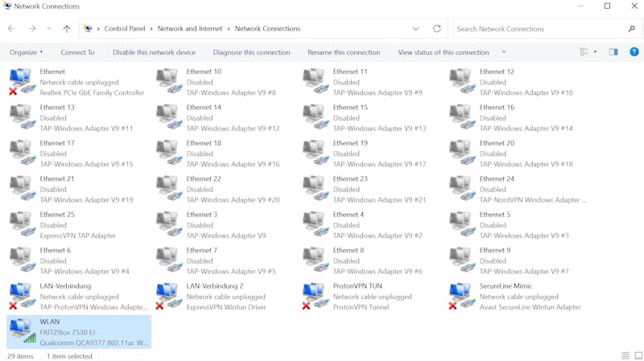
Task: Select the Ethernet 13 adapter icon
Action: point(23,117)
